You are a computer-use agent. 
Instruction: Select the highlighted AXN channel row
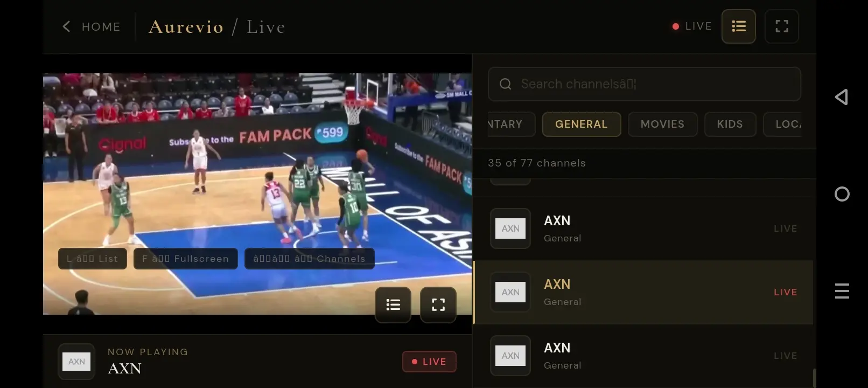coord(643,292)
